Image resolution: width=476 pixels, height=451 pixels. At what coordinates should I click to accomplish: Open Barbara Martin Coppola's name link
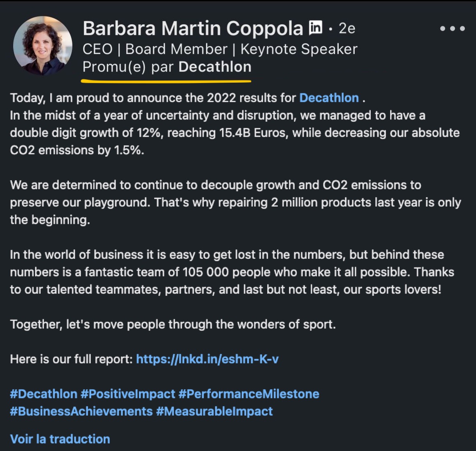point(193,28)
